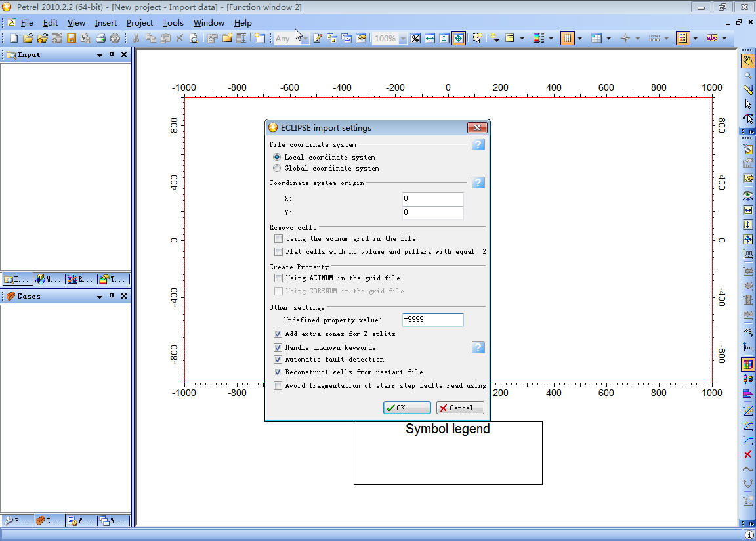Pin the Input pane
The height and width of the screenshot is (541, 756).
tap(112, 55)
